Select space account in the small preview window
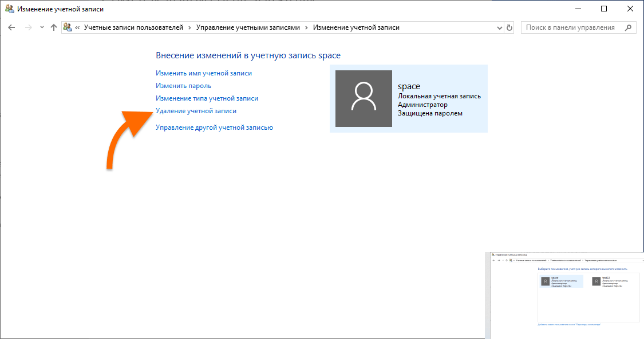 pos(560,282)
